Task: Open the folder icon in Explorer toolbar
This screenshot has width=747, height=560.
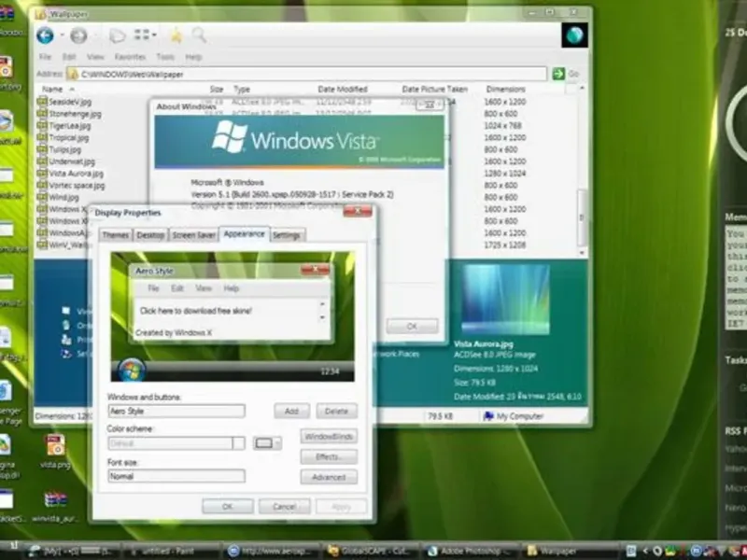Action: 117,35
